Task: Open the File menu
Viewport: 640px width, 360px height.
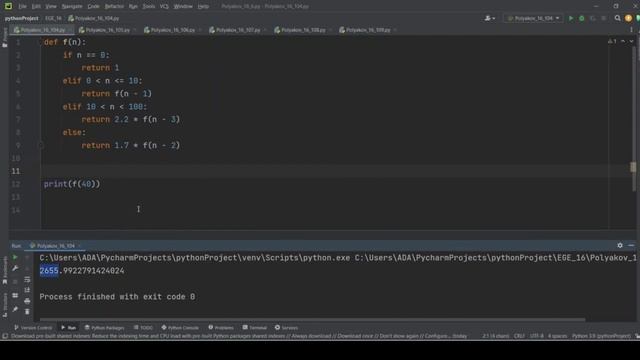Action: 22,7
